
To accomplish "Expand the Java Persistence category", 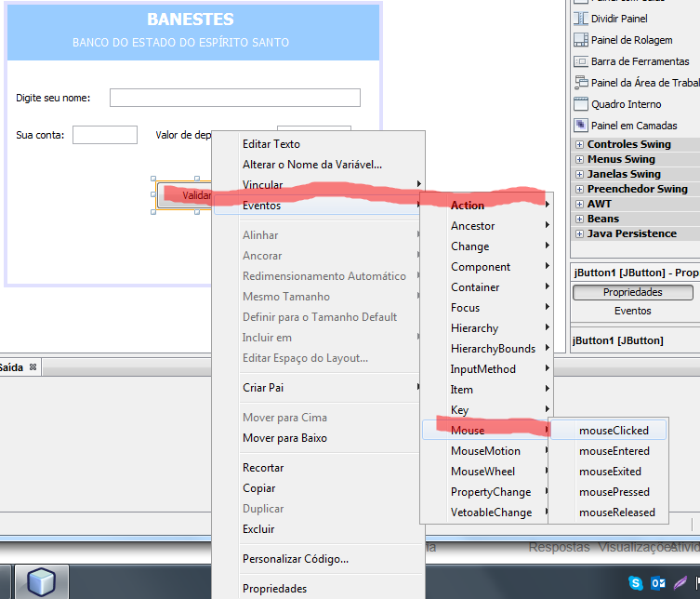I will 579,233.
